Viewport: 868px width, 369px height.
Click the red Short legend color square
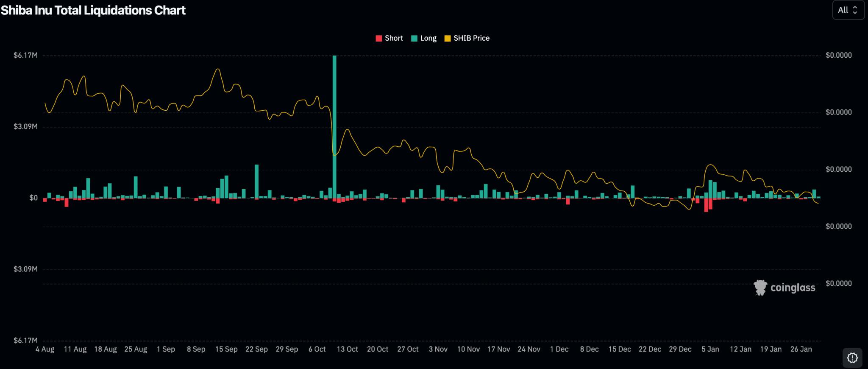379,39
